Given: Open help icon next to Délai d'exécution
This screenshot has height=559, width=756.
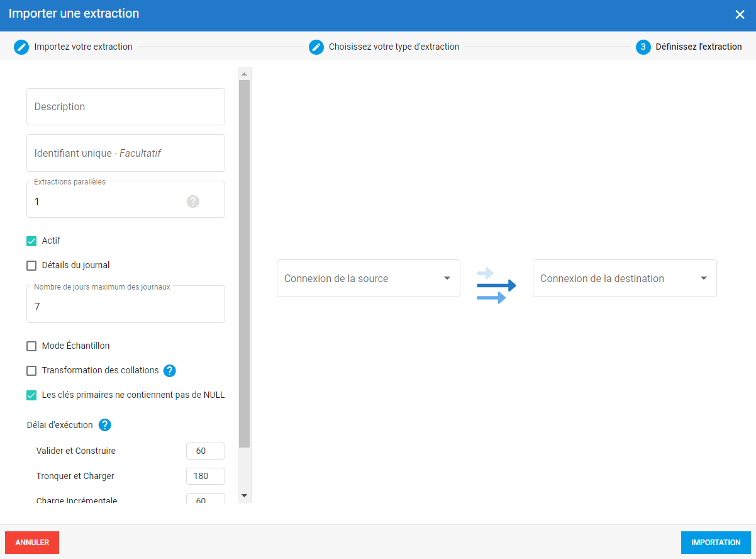Looking at the screenshot, I should pyautogui.click(x=105, y=425).
